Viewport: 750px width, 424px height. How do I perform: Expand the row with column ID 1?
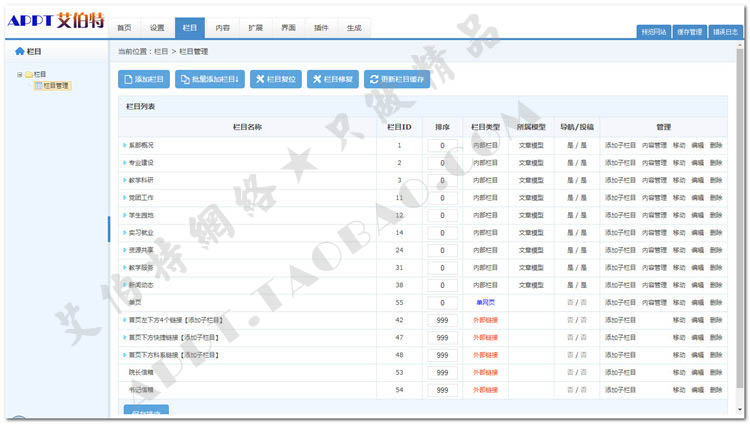(x=125, y=145)
